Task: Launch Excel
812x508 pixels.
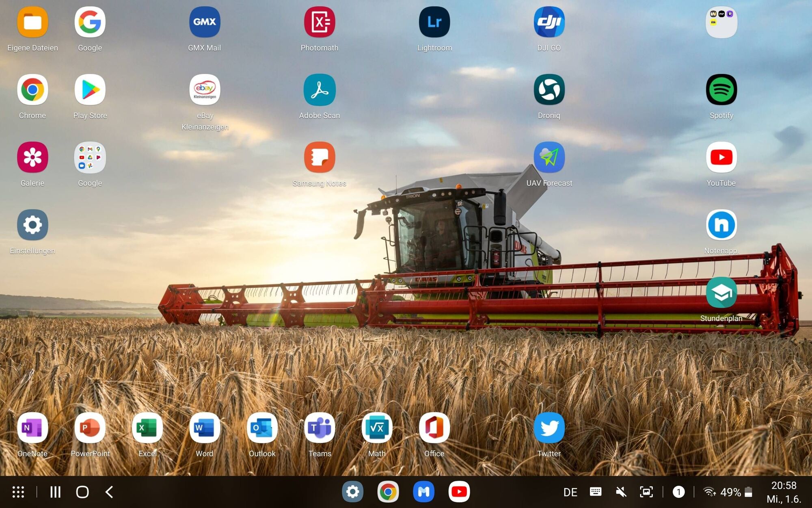Action: [147, 428]
